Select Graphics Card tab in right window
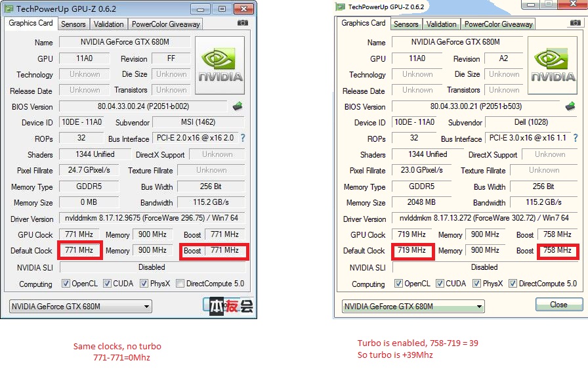This screenshot has height=369, width=588. tap(364, 23)
